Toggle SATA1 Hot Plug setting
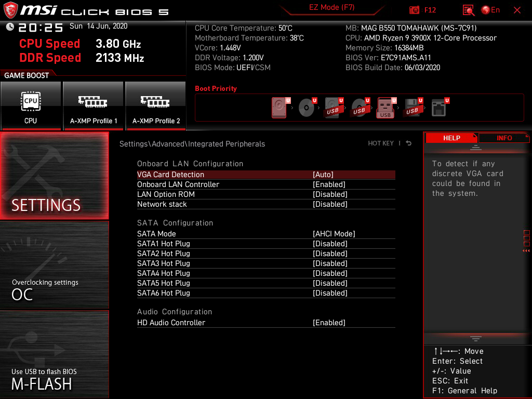 pyautogui.click(x=266, y=244)
